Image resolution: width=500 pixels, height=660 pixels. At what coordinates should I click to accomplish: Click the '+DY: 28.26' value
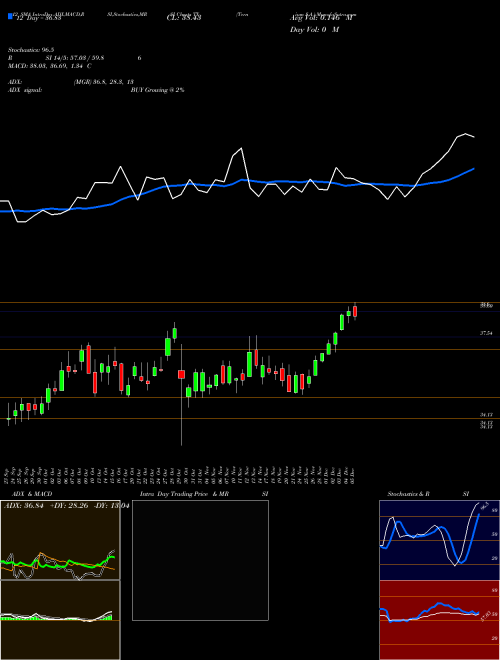[x=69, y=505]
